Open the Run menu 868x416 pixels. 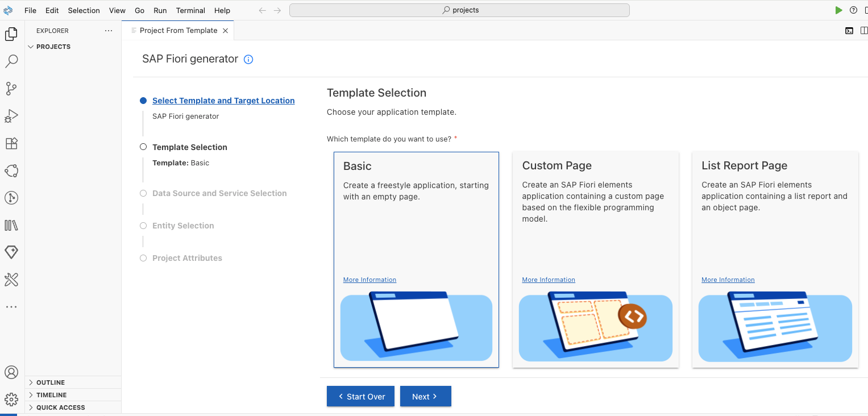click(x=160, y=10)
